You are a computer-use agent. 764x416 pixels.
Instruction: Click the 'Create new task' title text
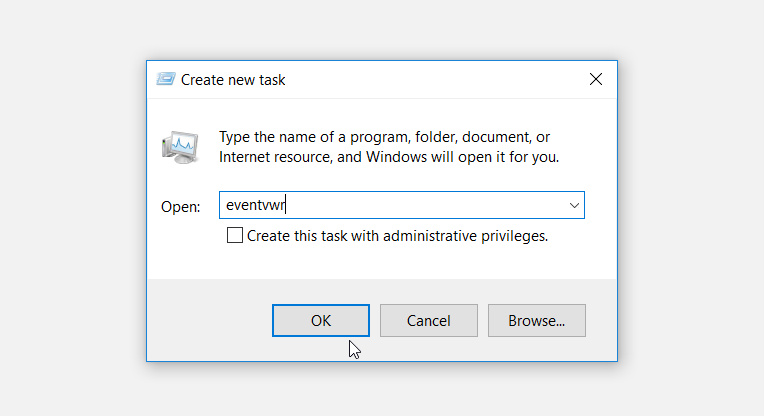[233, 79]
